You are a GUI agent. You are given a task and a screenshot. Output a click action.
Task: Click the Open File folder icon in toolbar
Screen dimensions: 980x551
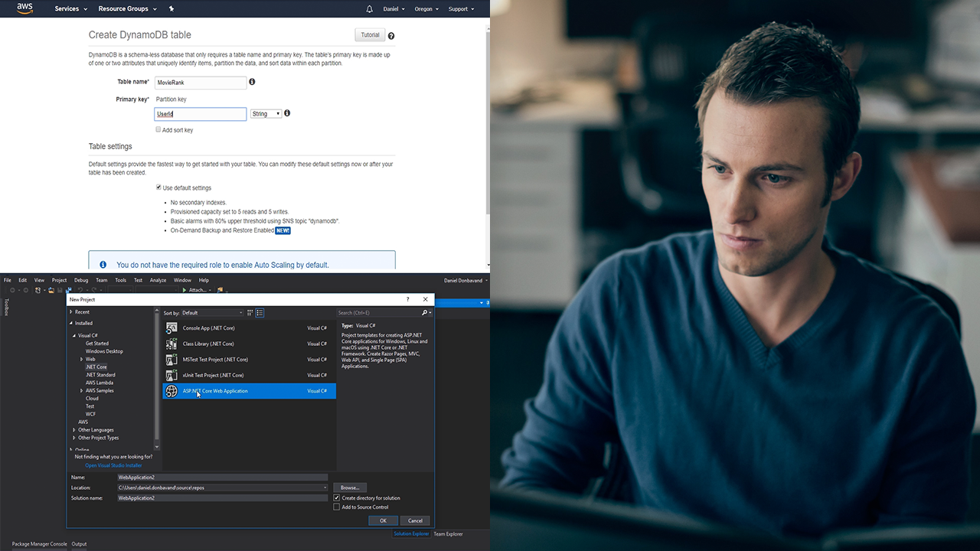(51, 290)
